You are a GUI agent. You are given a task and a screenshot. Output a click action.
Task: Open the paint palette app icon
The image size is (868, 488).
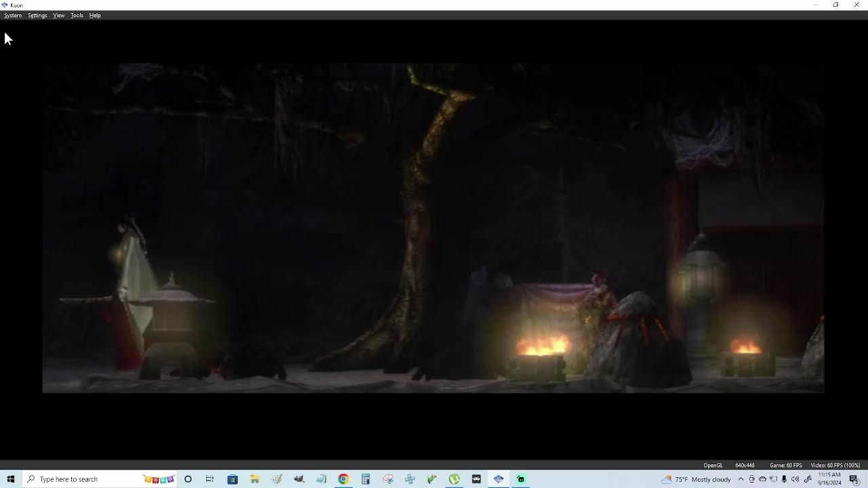pos(277,479)
